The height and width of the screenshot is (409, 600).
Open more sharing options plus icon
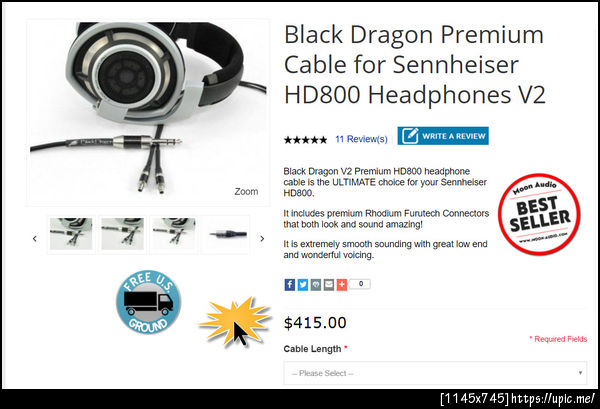[342, 284]
